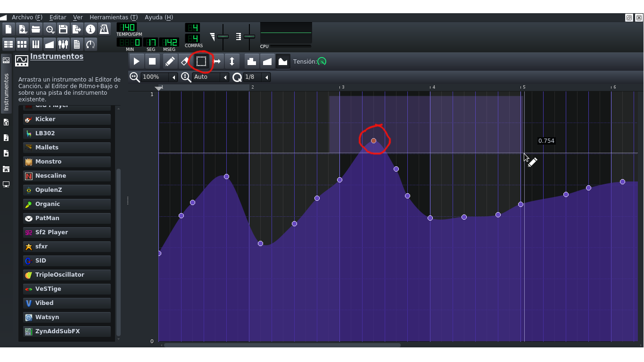644x362 pixels.
Task: Select the eraser tool
Action: (184, 61)
